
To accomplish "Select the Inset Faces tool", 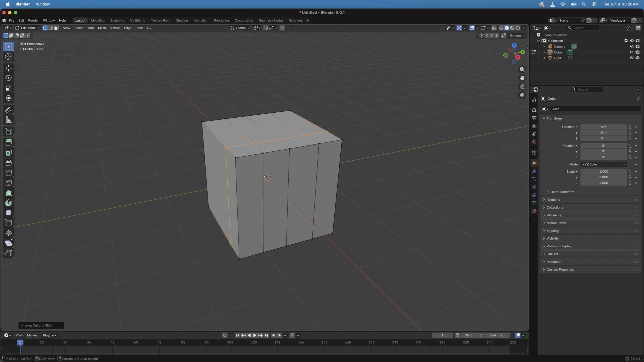I will 9,153.
